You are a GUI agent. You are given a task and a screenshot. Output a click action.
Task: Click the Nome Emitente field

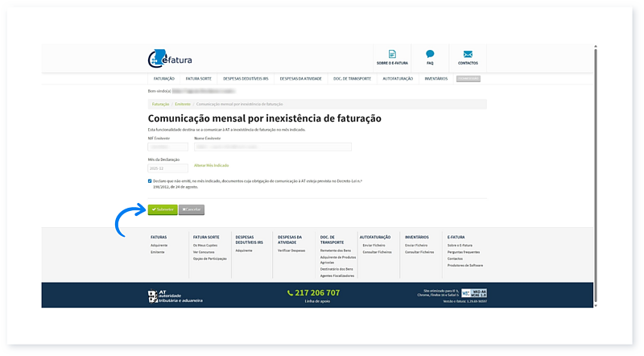(x=273, y=147)
